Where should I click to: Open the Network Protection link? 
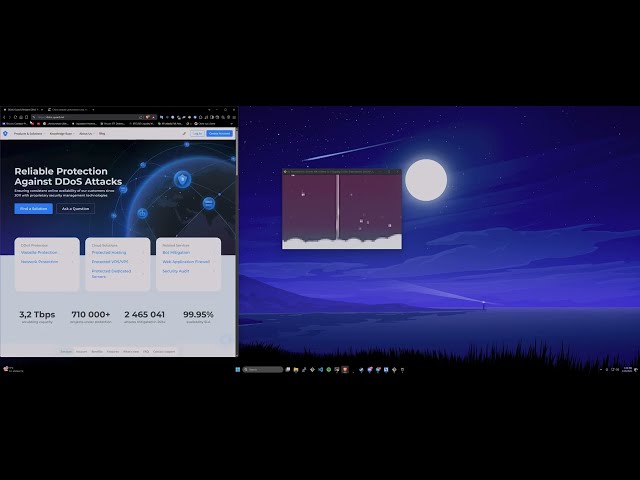(x=40, y=262)
